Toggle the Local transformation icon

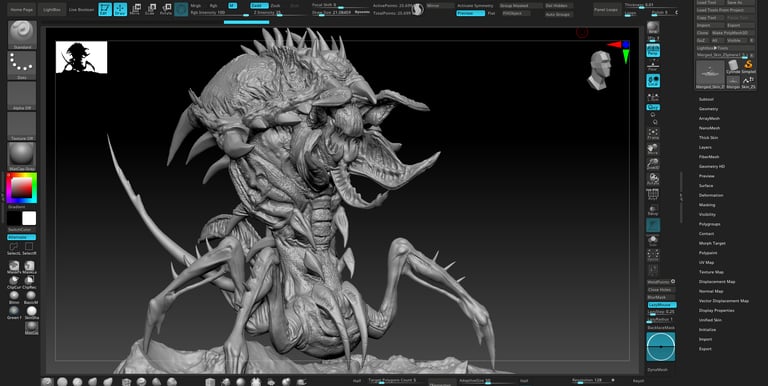pyautogui.click(x=653, y=81)
